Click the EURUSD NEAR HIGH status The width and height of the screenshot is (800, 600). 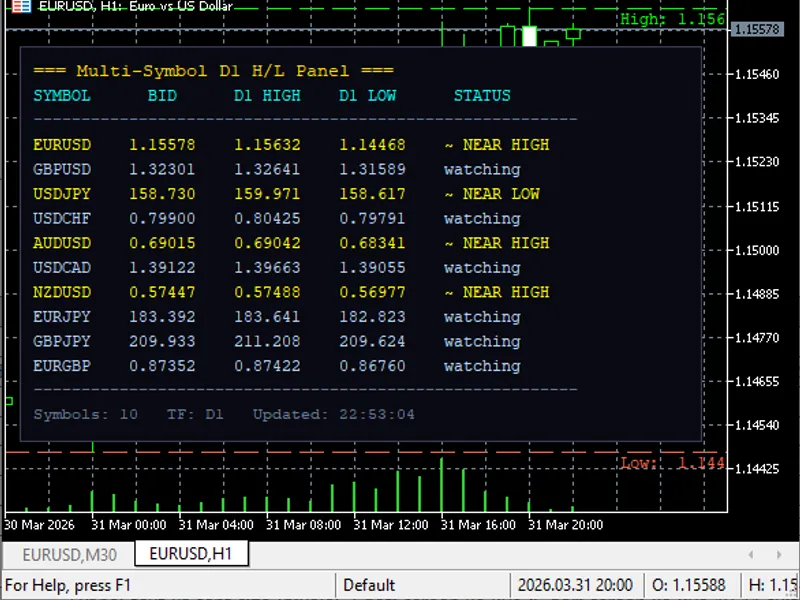pos(497,145)
